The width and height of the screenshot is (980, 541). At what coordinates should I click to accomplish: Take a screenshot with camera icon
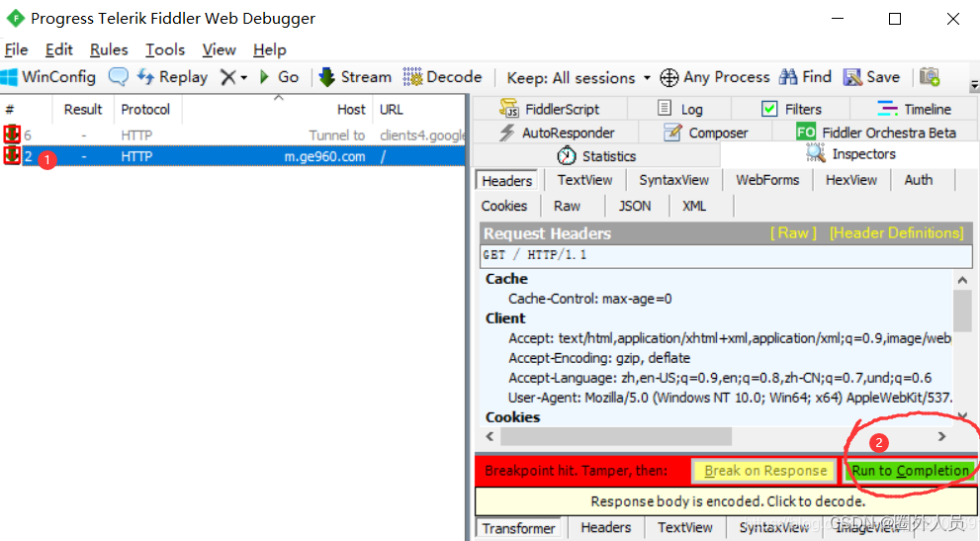930,77
